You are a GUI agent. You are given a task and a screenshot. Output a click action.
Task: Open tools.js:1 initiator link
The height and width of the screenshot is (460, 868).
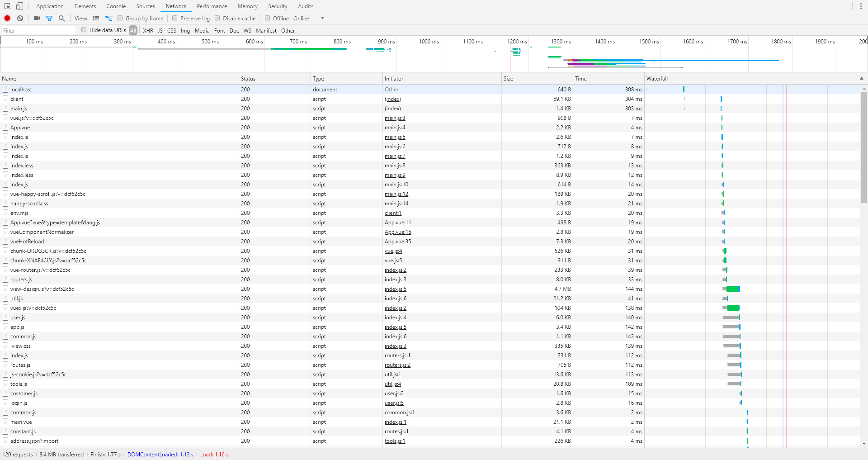395,441
